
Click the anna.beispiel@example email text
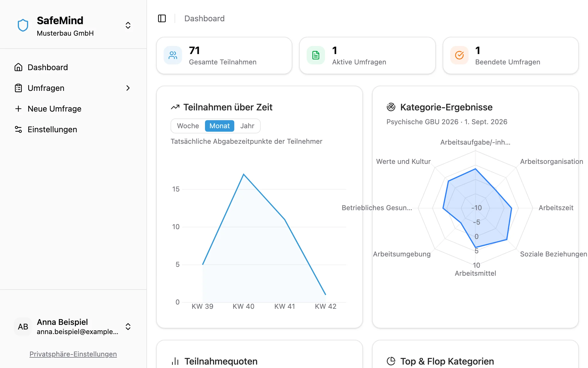click(x=78, y=332)
